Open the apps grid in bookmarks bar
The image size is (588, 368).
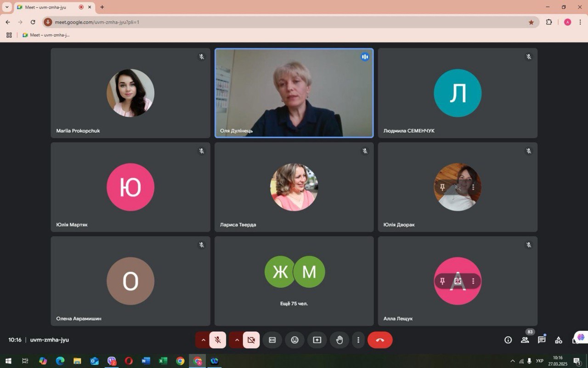point(9,35)
